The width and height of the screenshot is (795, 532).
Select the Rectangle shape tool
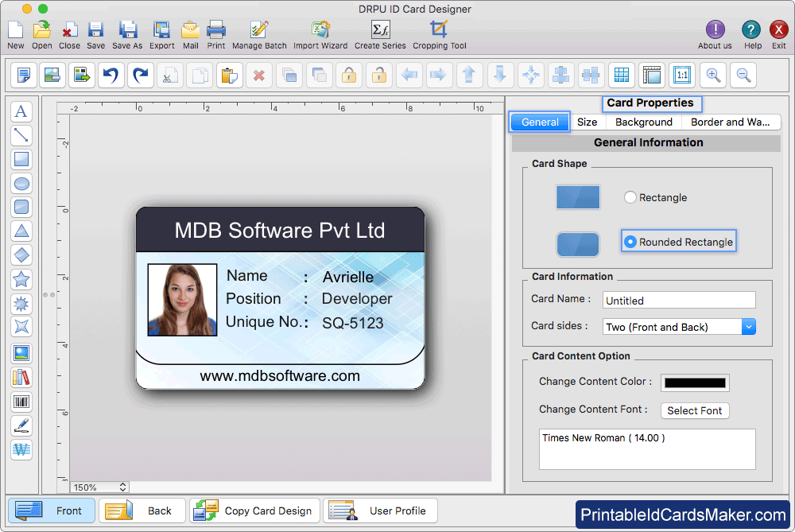(21, 159)
